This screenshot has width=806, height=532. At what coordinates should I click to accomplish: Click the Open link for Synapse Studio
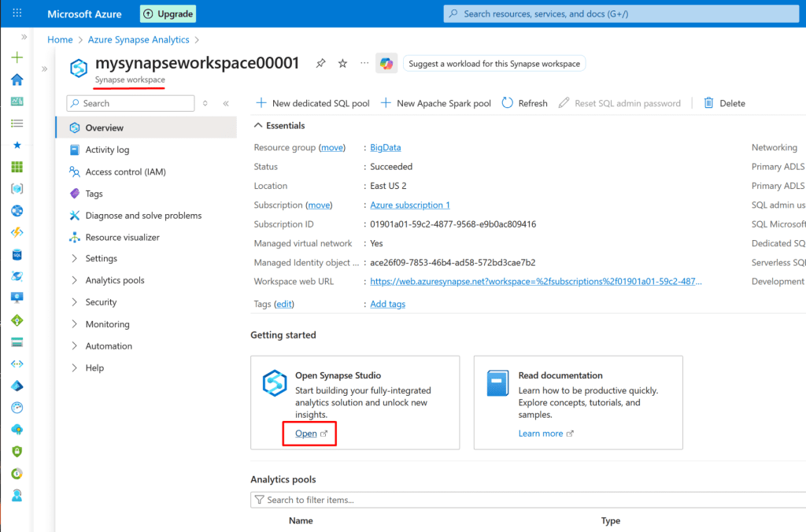pos(306,434)
